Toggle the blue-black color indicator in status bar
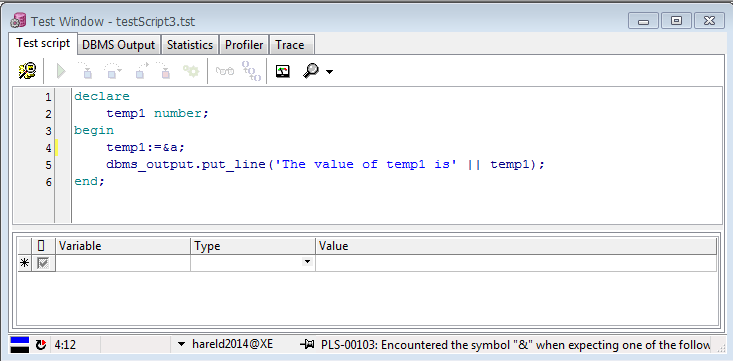This screenshot has width=733, height=361. pyautogui.click(x=20, y=345)
